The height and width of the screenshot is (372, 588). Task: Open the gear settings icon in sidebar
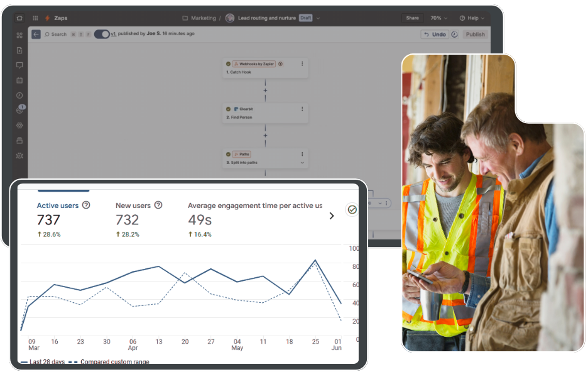pos(19,125)
